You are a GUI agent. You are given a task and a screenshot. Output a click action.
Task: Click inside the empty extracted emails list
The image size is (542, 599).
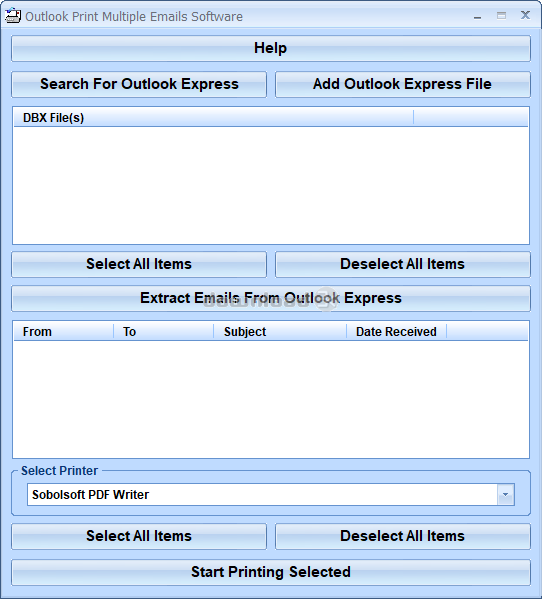click(271, 399)
